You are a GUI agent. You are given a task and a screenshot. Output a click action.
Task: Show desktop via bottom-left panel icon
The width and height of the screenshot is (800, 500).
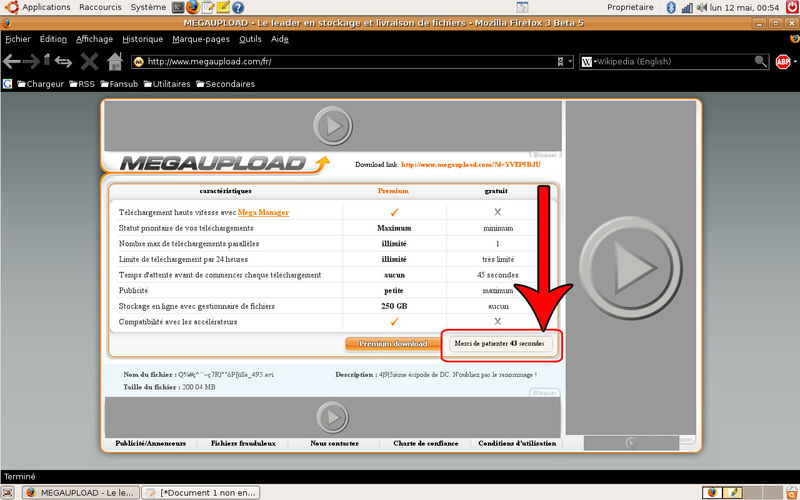(x=8, y=492)
